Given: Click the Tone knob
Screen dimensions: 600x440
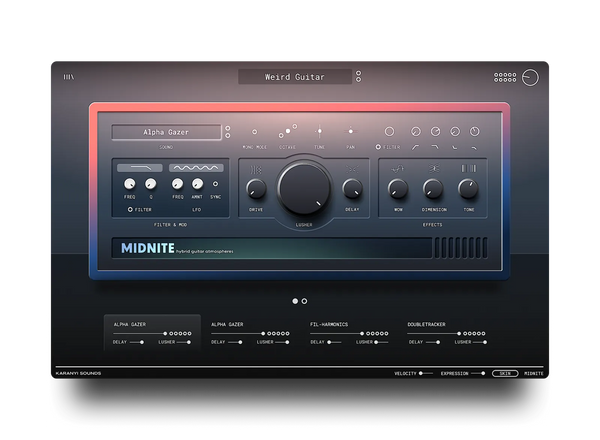Looking at the screenshot, I should [x=468, y=189].
